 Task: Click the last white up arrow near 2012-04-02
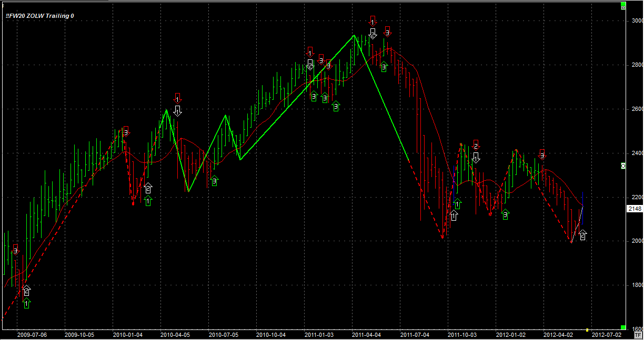click(x=582, y=235)
